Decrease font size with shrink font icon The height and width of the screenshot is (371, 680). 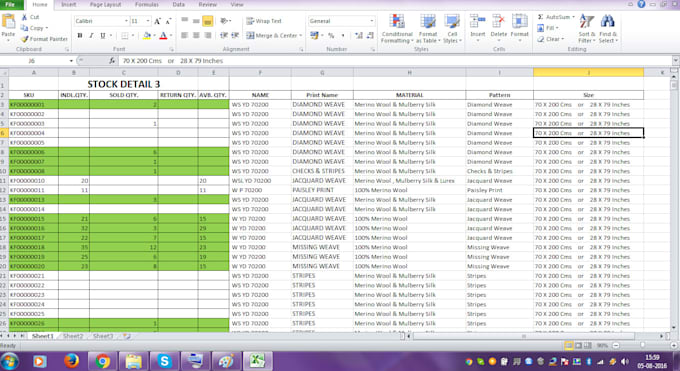tap(169, 21)
